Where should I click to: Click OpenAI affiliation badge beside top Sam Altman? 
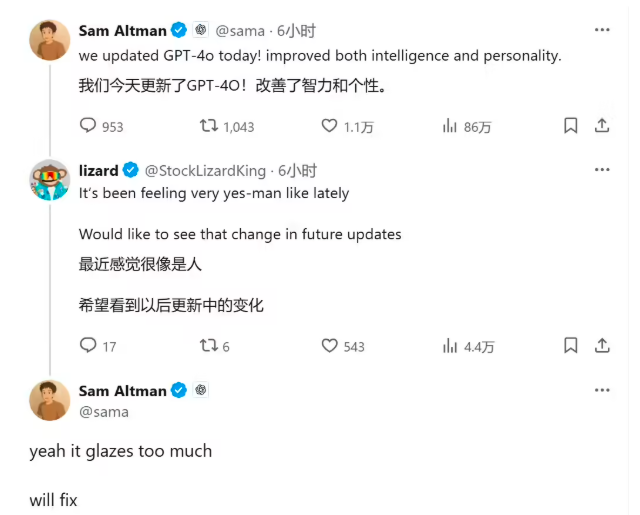(x=200, y=30)
